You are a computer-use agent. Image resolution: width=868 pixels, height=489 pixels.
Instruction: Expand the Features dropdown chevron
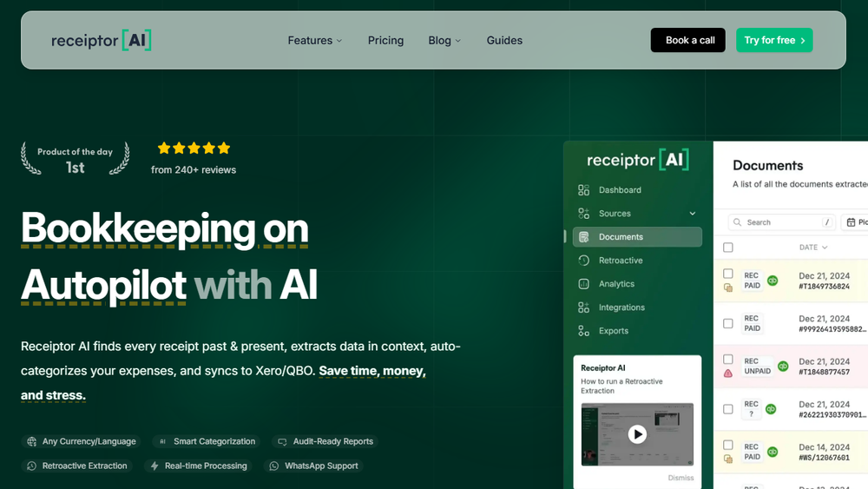pyautogui.click(x=339, y=41)
